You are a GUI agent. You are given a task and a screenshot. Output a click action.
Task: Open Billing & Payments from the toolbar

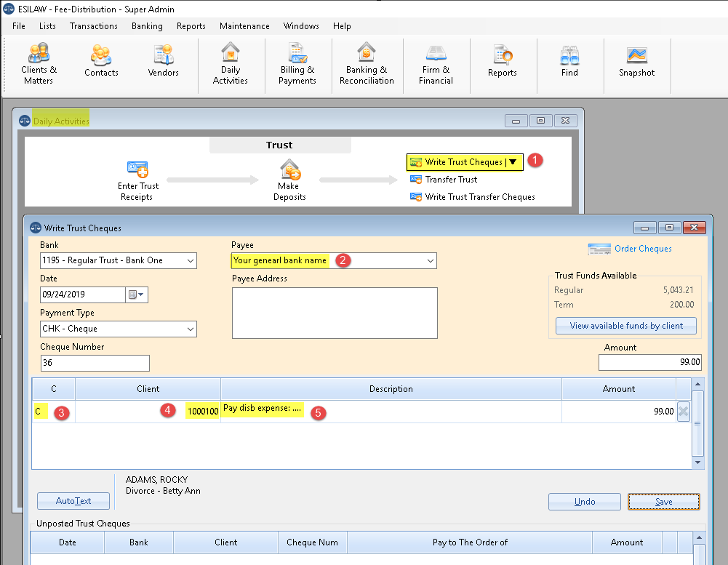tap(297, 63)
